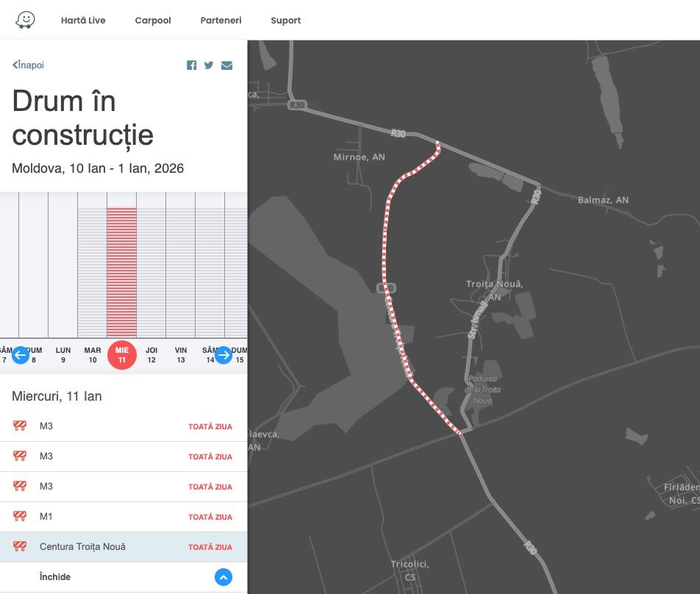Image resolution: width=700 pixels, height=594 pixels.
Task: Go back via Înapoi link
Action: coord(29,65)
